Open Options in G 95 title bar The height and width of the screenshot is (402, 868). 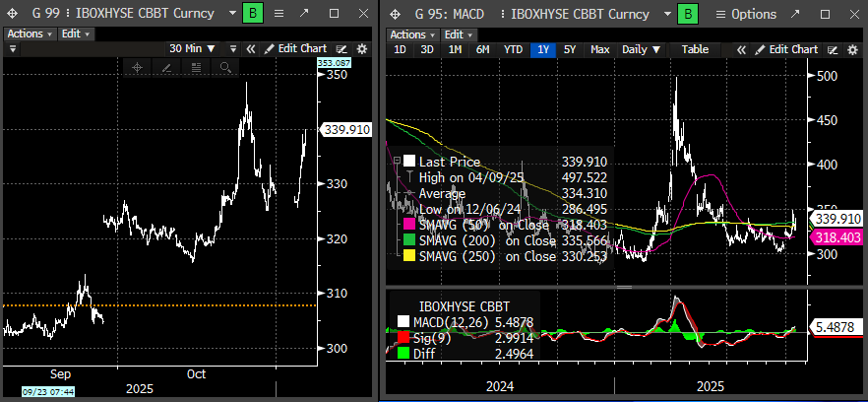point(746,14)
